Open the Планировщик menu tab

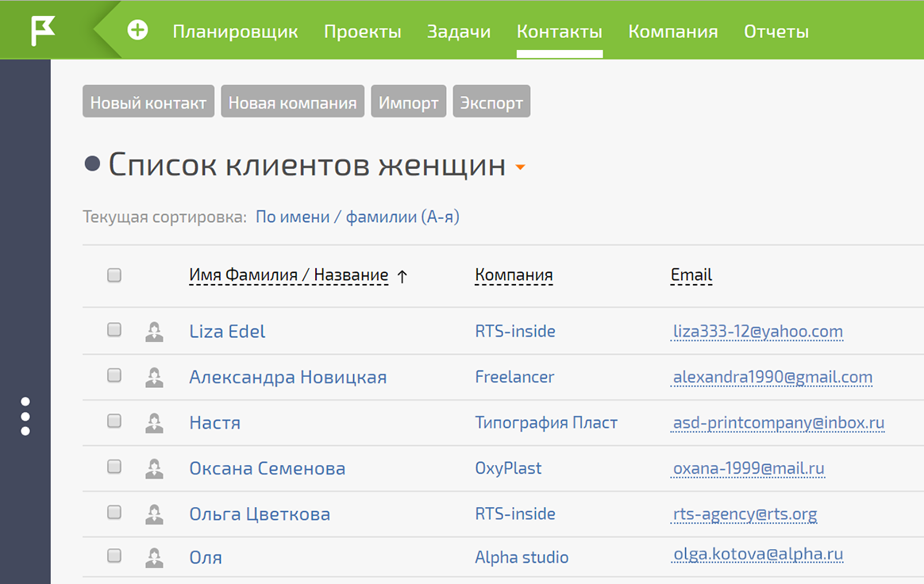coord(235,32)
